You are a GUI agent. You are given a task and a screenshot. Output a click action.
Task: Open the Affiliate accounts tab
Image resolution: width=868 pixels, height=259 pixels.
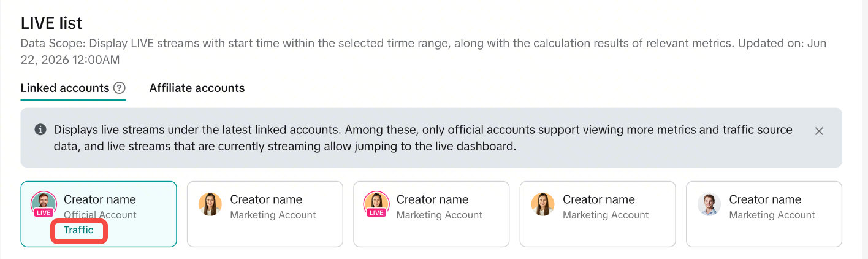[x=197, y=88]
